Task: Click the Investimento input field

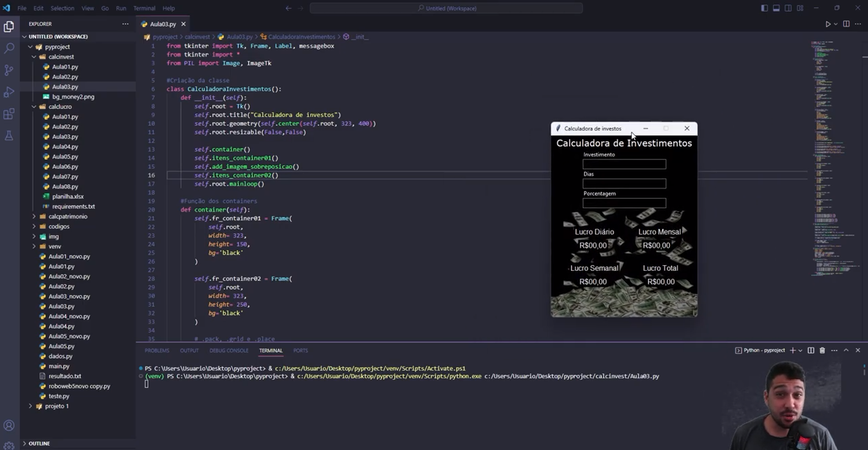Action: pyautogui.click(x=624, y=164)
